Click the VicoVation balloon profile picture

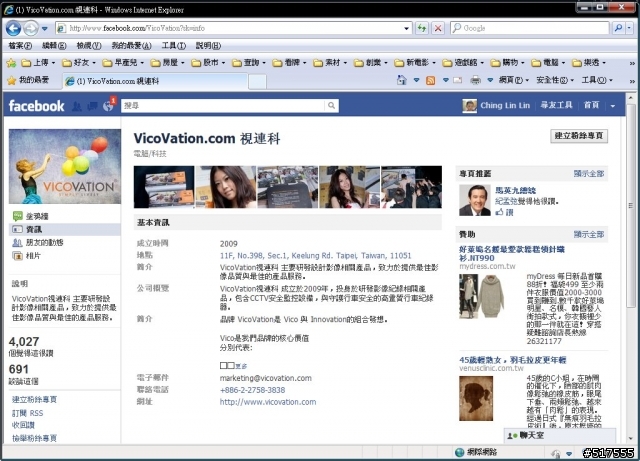pyautogui.click(x=65, y=166)
